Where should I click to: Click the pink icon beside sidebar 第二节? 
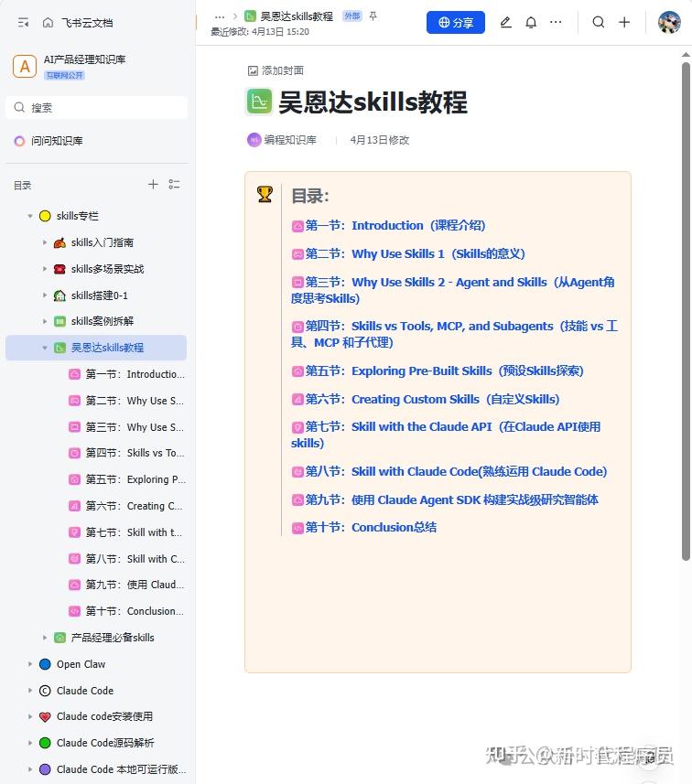point(74,401)
